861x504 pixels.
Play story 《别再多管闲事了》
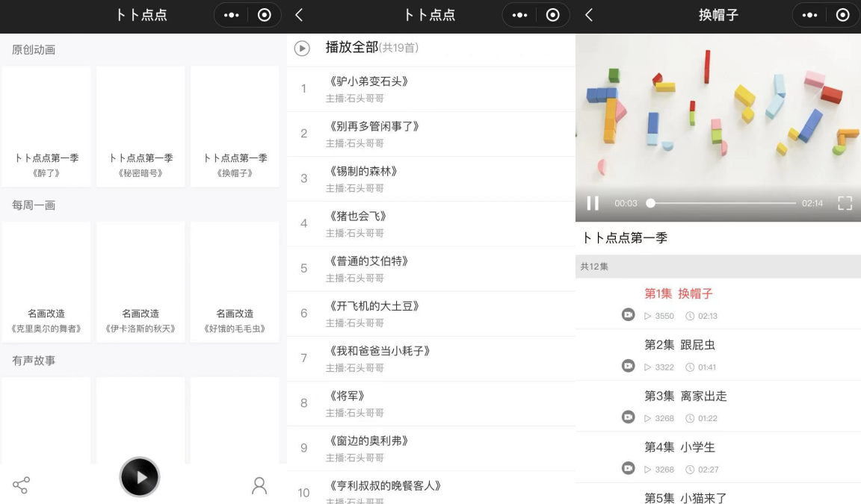(x=431, y=134)
